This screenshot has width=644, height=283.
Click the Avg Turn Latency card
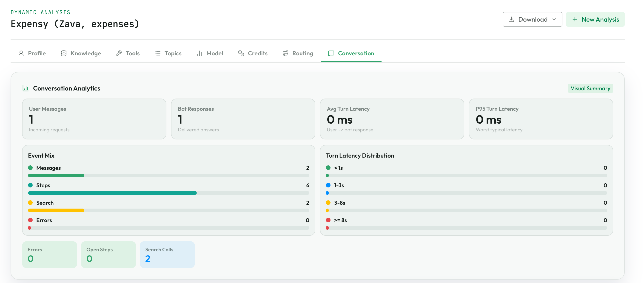point(392,119)
